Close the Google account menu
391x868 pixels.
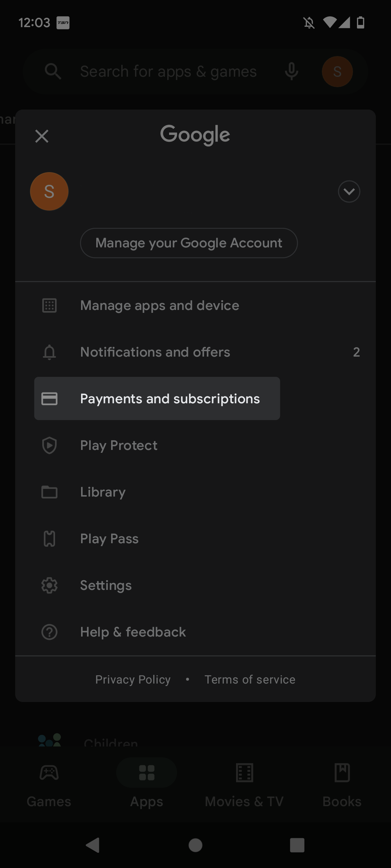pyautogui.click(x=42, y=136)
